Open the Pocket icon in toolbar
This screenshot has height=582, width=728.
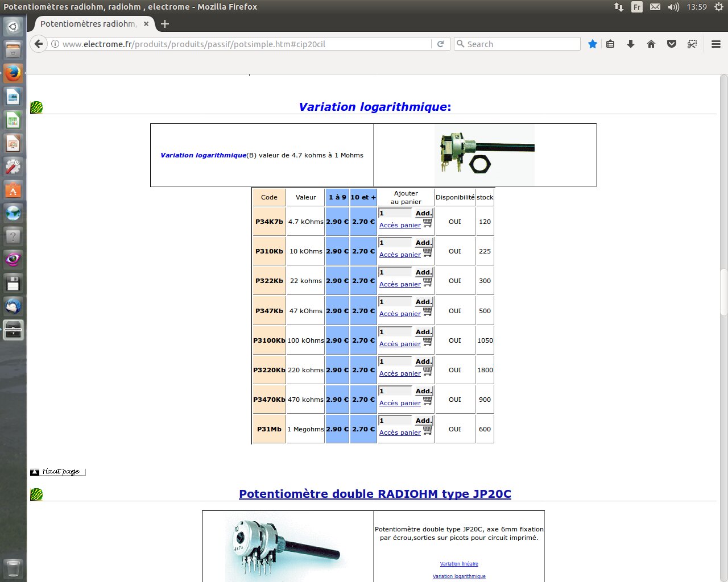[672, 44]
